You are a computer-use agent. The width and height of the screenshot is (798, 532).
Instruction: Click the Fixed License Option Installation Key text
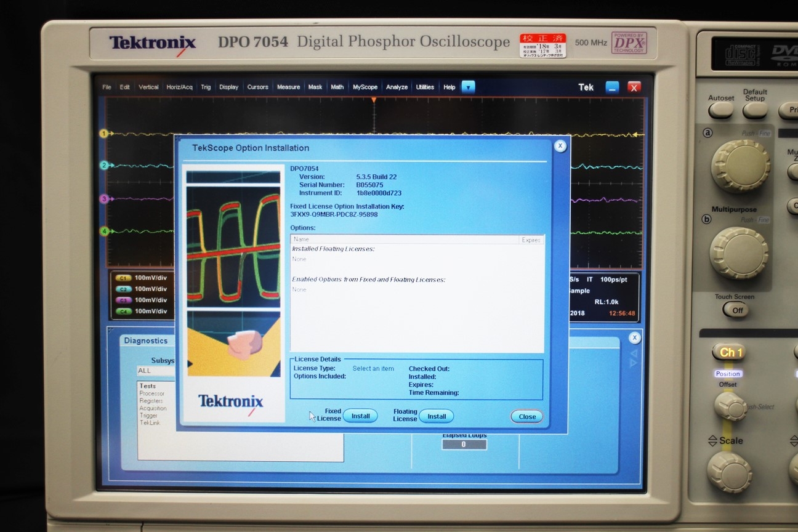click(347, 207)
